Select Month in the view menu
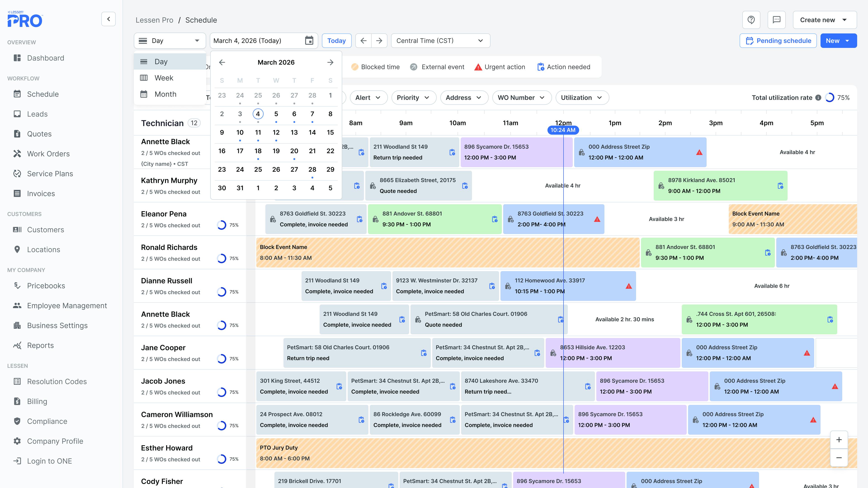868x488 pixels. (170, 94)
